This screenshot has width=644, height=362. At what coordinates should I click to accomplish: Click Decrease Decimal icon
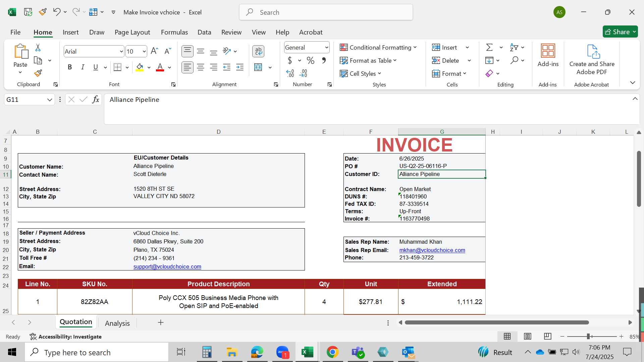pyautogui.click(x=303, y=73)
